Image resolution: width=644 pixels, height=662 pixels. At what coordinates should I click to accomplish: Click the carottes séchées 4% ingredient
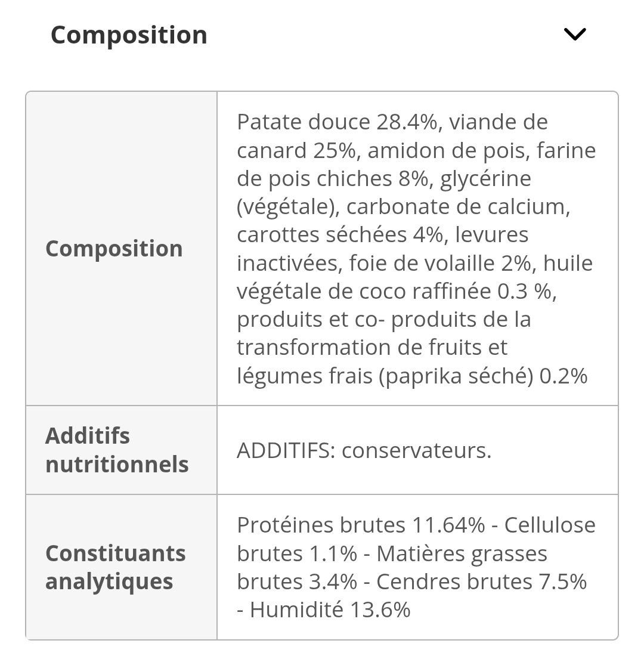(340, 234)
